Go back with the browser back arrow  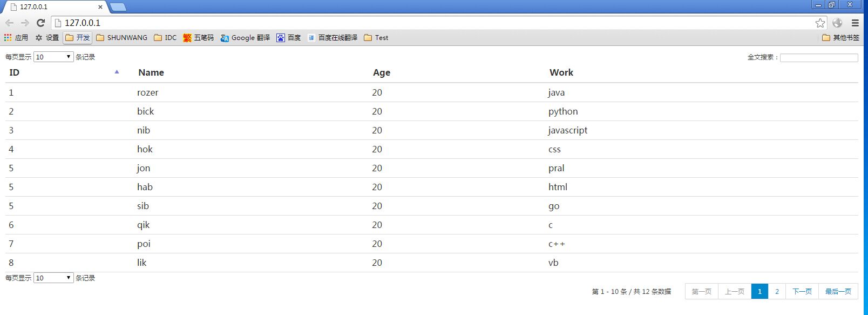(9, 23)
